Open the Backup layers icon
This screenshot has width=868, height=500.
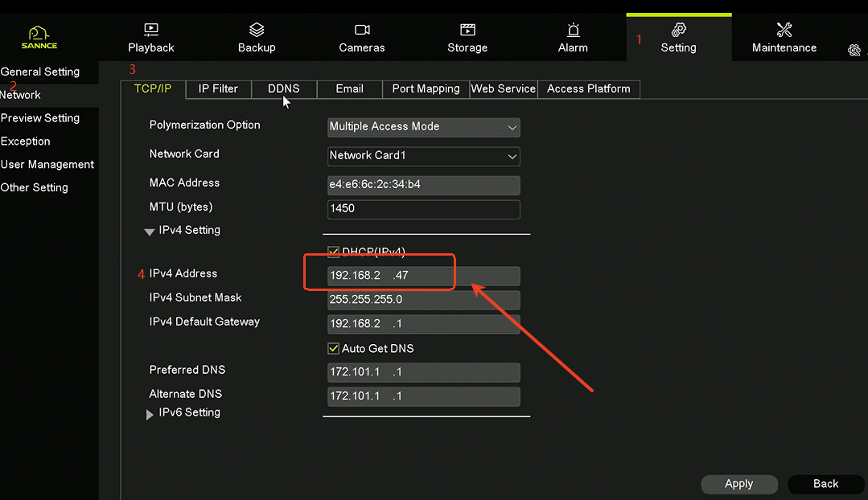257,29
